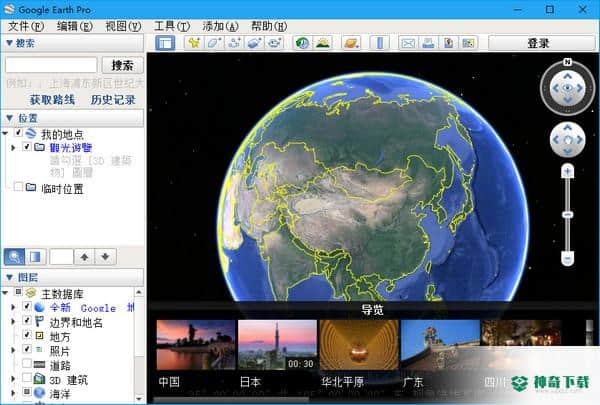Open the 日本 tour thumbnail
Image resolution: width=600 pixels, height=405 pixels.
[277, 345]
